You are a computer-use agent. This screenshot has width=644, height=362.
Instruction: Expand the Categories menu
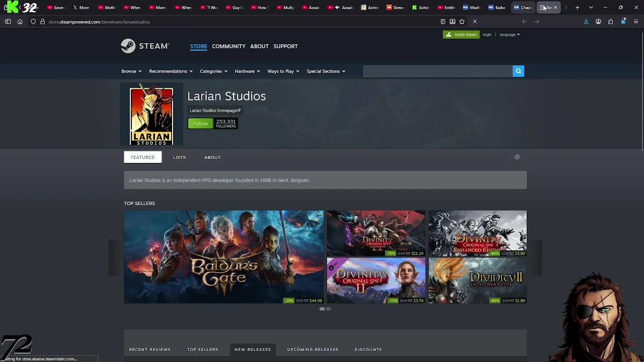(214, 71)
